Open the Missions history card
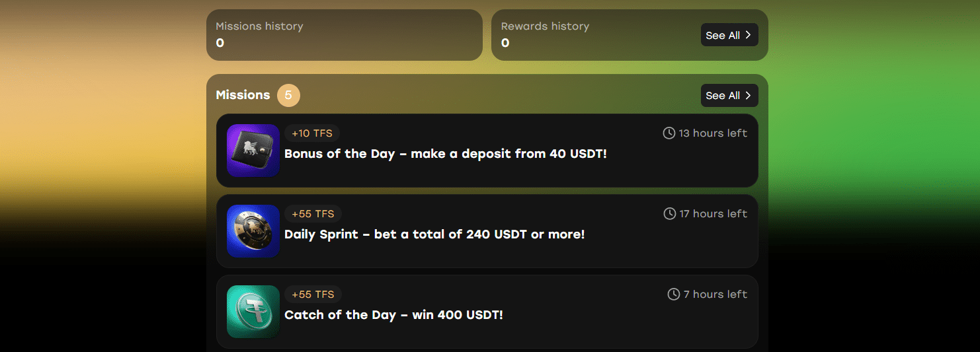Viewport: 980px width, 352px height. 344,35
